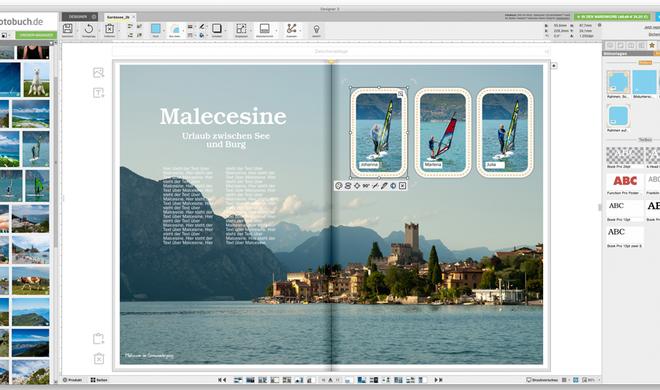Image resolution: width=660 pixels, height=390 pixels.
Task: Click the subtitle 'Urlaub zwischen See und Burg'
Action: [226, 140]
